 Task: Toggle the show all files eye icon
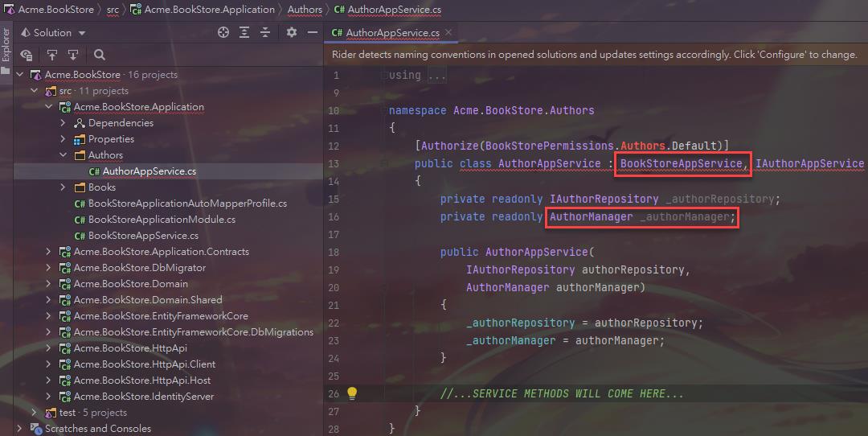click(x=27, y=55)
